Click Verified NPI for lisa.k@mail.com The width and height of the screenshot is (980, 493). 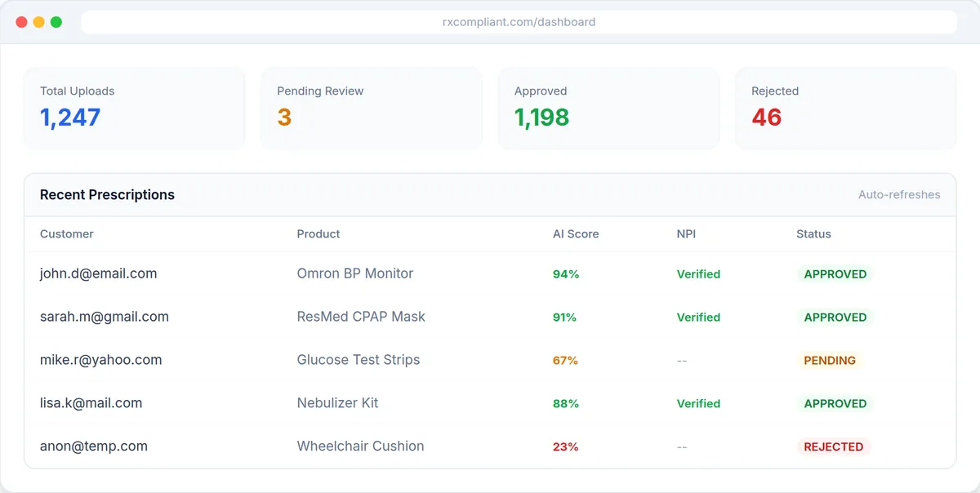[698, 404]
